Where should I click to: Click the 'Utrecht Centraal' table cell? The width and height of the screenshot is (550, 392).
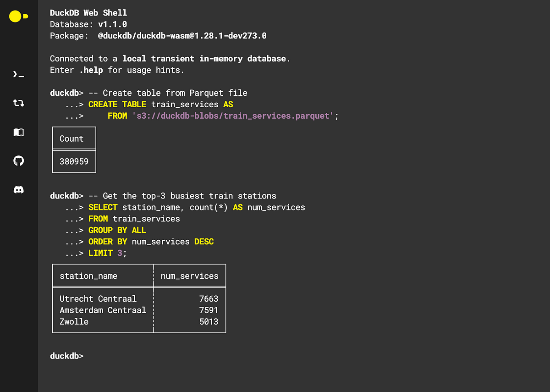(98, 298)
